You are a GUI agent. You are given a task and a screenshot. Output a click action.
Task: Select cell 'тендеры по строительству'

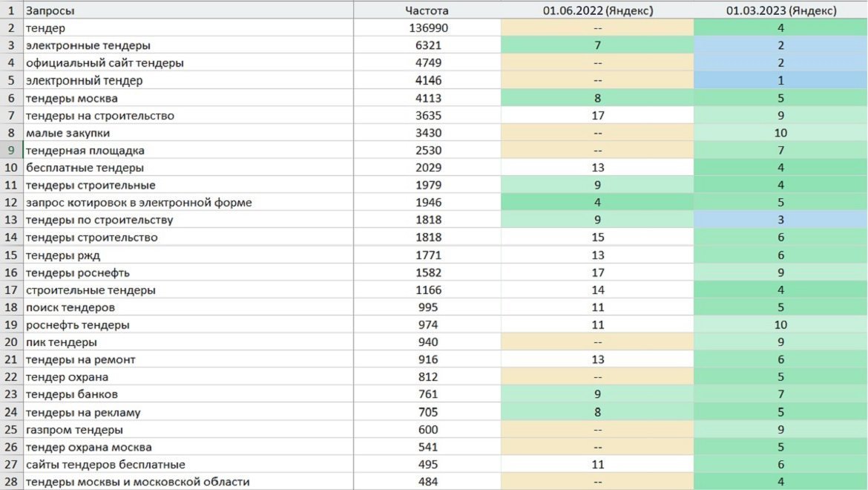click(x=188, y=220)
